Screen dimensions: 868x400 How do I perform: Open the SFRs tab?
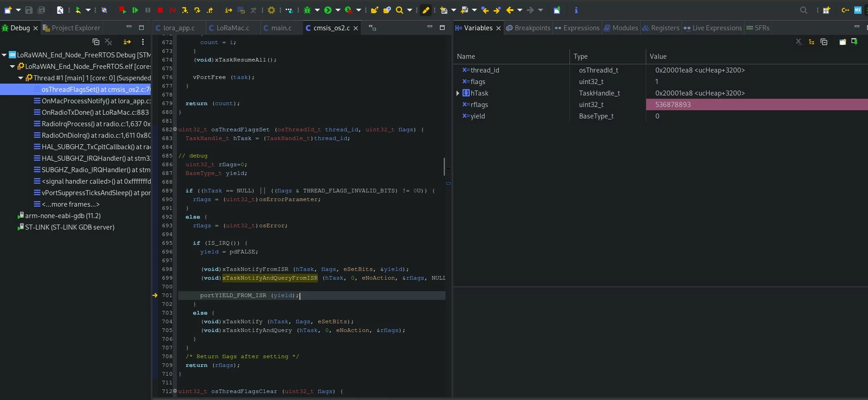758,28
